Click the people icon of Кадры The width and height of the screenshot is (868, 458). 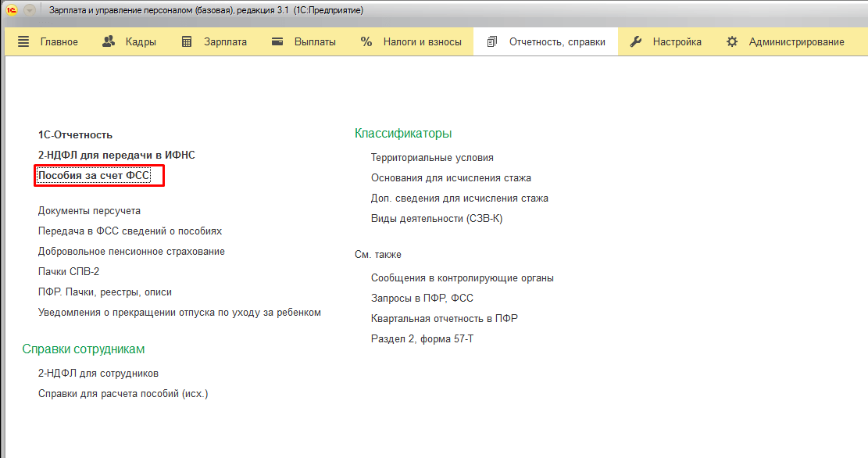click(109, 41)
